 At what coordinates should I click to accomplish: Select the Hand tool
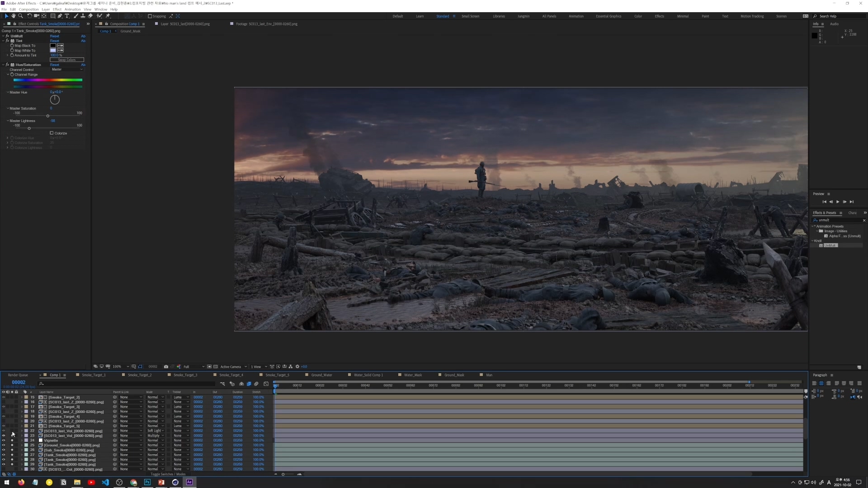(x=14, y=16)
